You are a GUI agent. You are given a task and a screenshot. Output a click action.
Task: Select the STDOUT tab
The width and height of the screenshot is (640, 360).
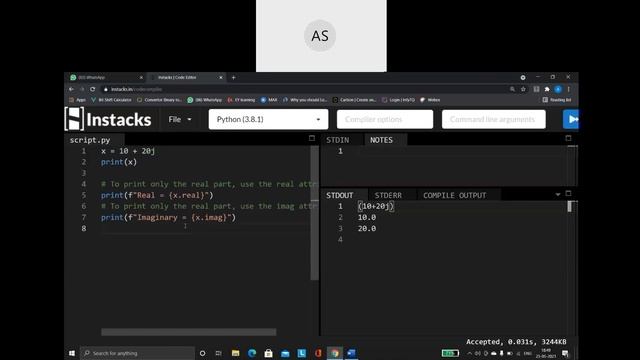(340, 195)
